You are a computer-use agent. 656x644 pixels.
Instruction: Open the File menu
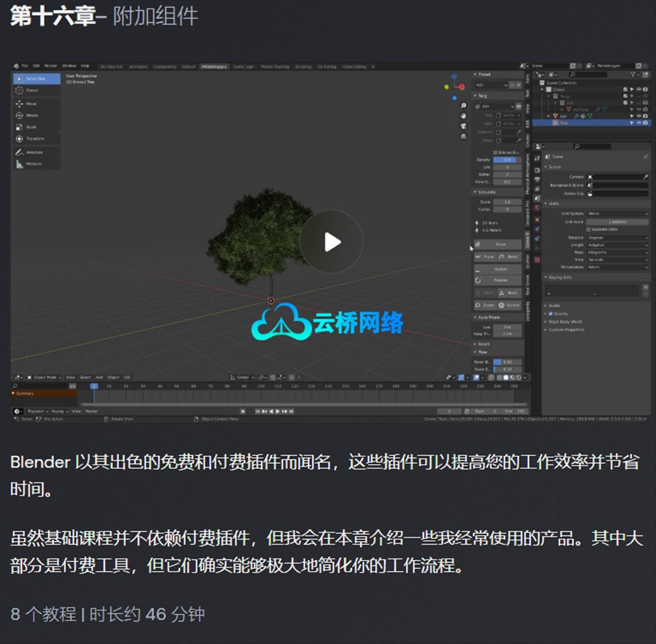click(25, 66)
